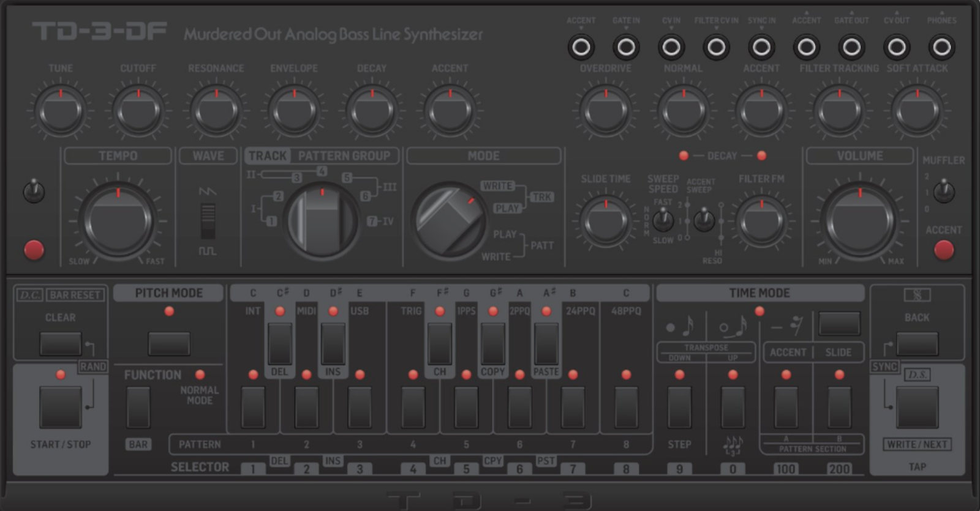This screenshot has width=980, height=511.
Task: Click pattern 4 key (F)
Action: click(x=413, y=407)
